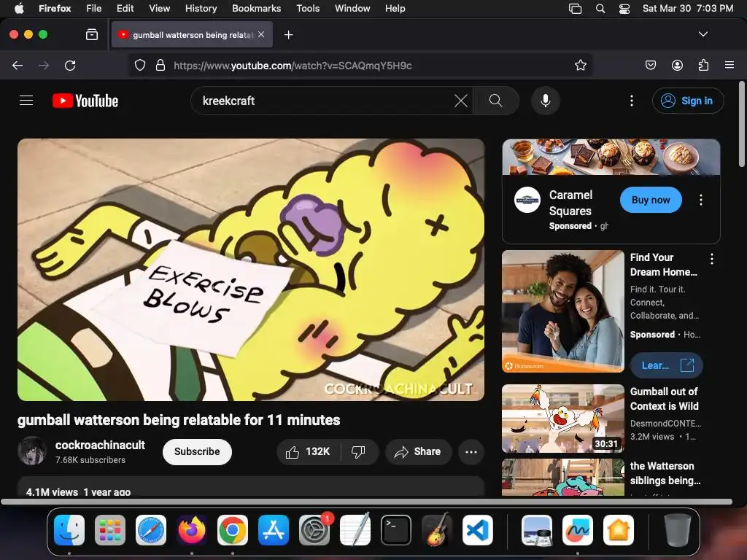Screen dimensions: 747x560
Task: Open Google Chrome from the Dock
Action: [x=233, y=530]
